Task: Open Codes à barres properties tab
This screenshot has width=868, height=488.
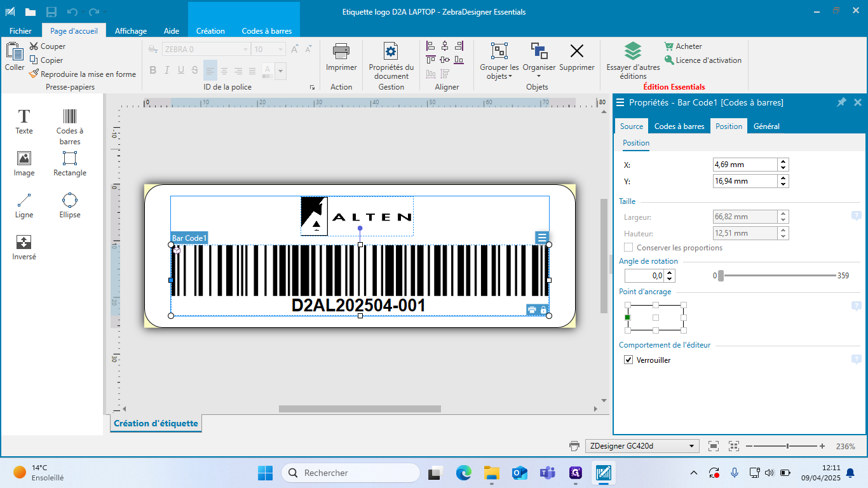Action: [679, 126]
